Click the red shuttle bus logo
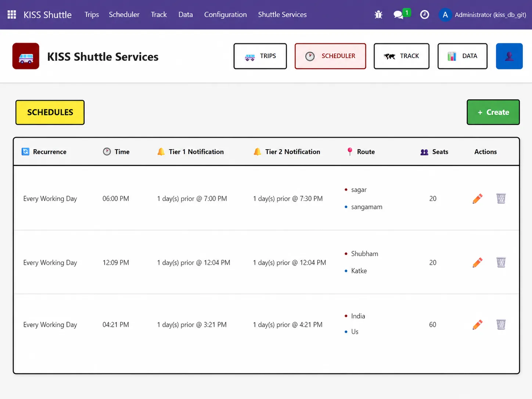 [26, 56]
